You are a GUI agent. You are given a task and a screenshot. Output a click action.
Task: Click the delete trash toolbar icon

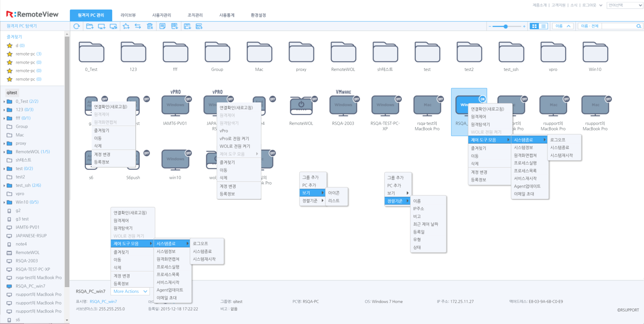(x=150, y=26)
